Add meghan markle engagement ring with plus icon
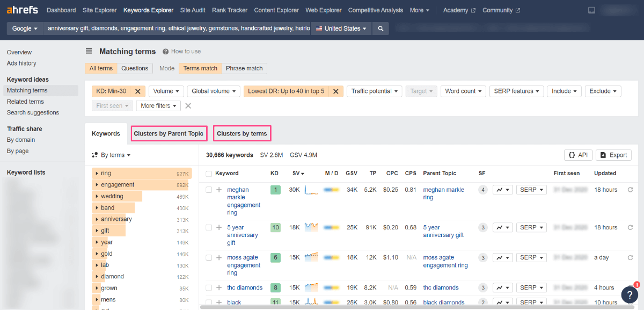The height and width of the screenshot is (310, 644). (x=219, y=190)
